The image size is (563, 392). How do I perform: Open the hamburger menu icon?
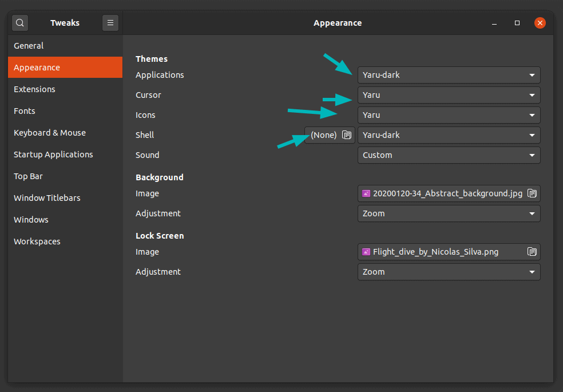click(x=110, y=22)
